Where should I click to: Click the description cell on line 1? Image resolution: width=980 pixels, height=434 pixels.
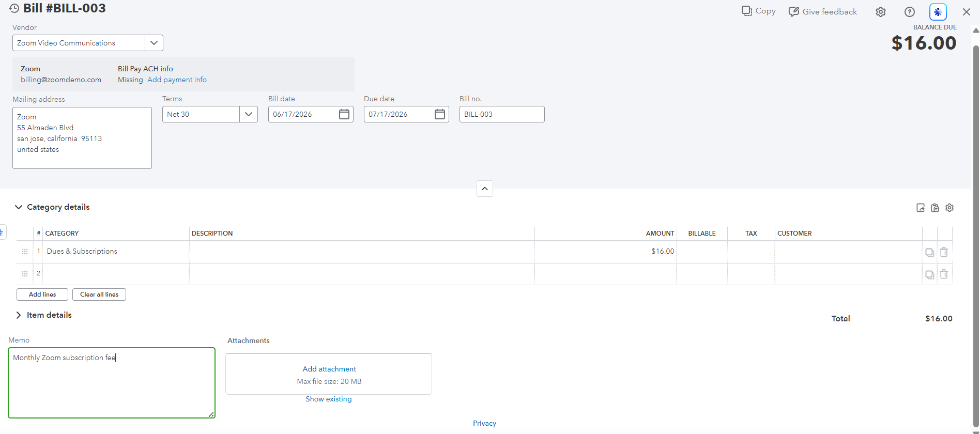pos(362,252)
